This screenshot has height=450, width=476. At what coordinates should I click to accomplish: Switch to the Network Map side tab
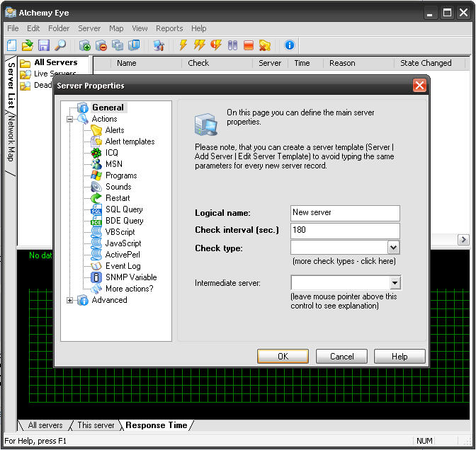click(11, 139)
